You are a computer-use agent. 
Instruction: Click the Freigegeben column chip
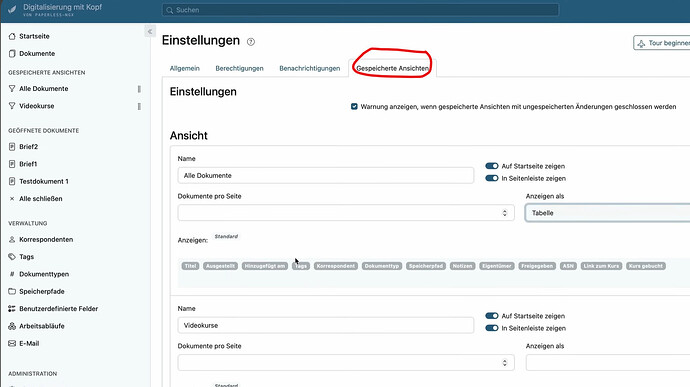pyautogui.click(x=537, y=266)
